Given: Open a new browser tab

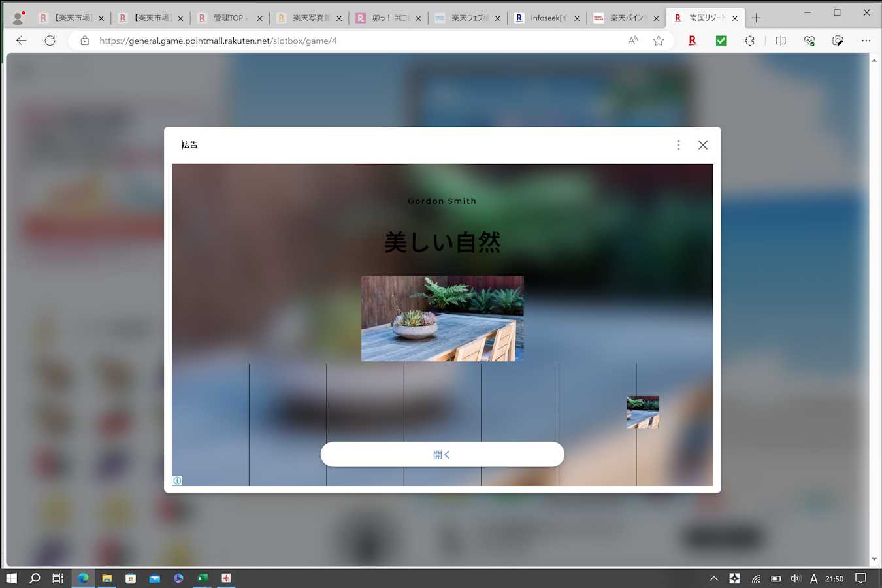Looking at the screenshot, I should 756,18.
